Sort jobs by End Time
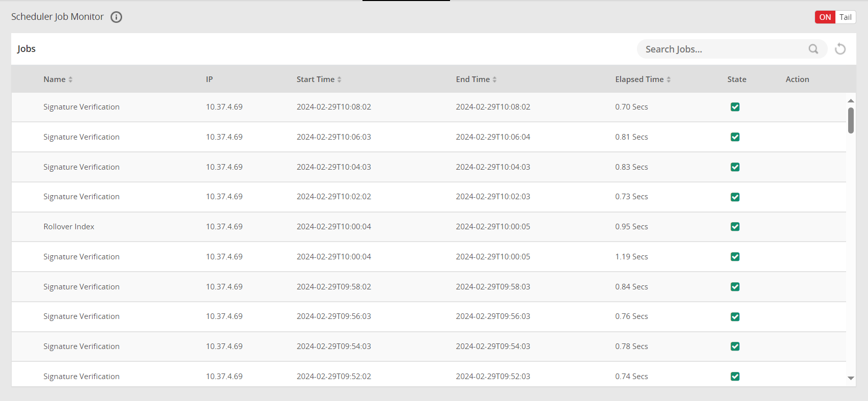 tap(494, 79)
